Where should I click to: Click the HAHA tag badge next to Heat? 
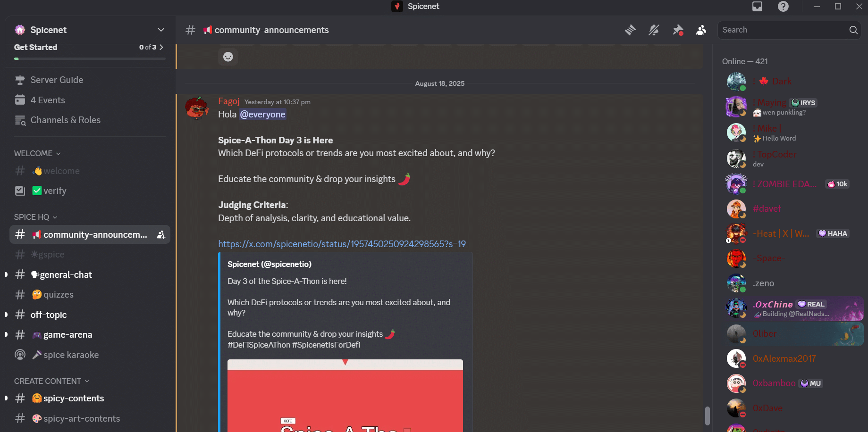click(x=833, y=233)
